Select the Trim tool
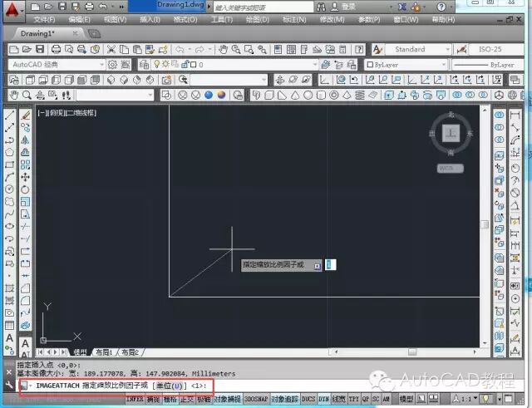532x408 pixels. point(26,226)
